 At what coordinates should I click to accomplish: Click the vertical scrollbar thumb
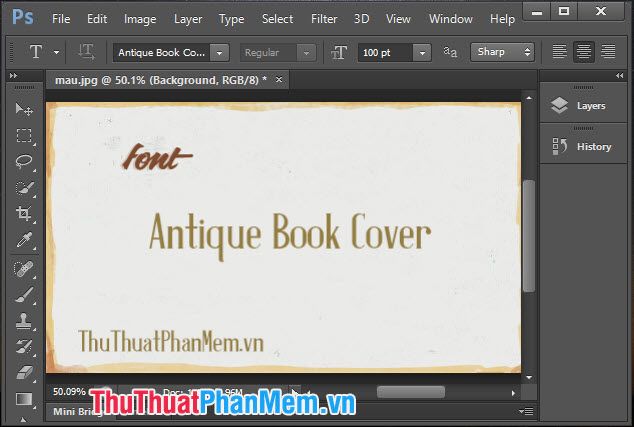pyautogui.click(x=529, y=236)
